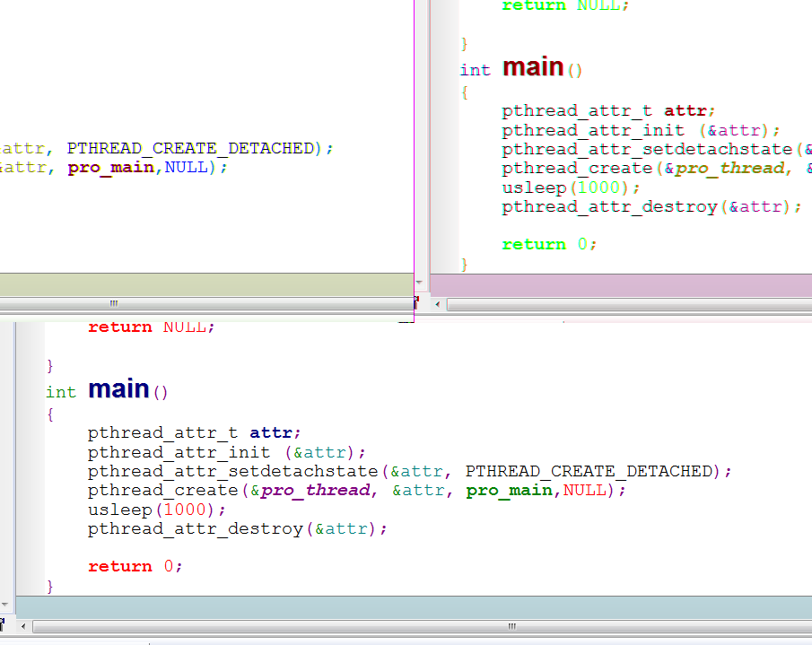Click 'pthread_create' in the bottom pane
The width and height of the screenshot is (812, 645).
(162, 490)
